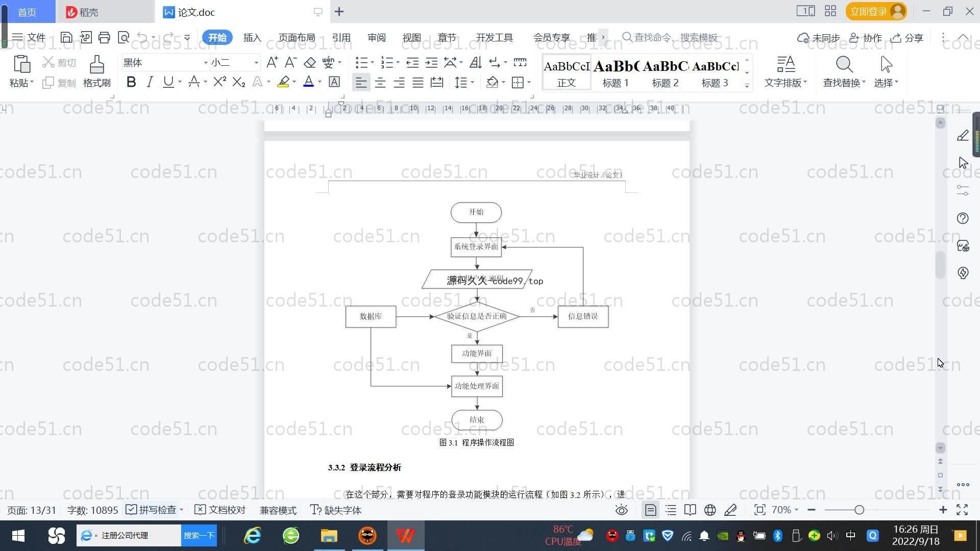
Task: Switch to page layout view icon
Action: pyautogui.click(x=650, y=510)
